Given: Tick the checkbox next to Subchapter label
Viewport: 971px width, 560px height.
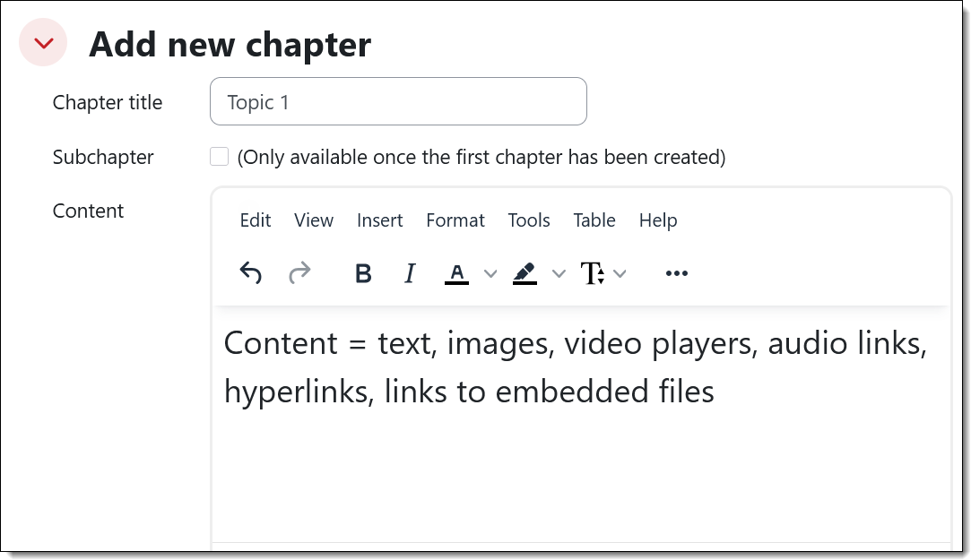Looking at the screenshot, I should pos(219,157).
